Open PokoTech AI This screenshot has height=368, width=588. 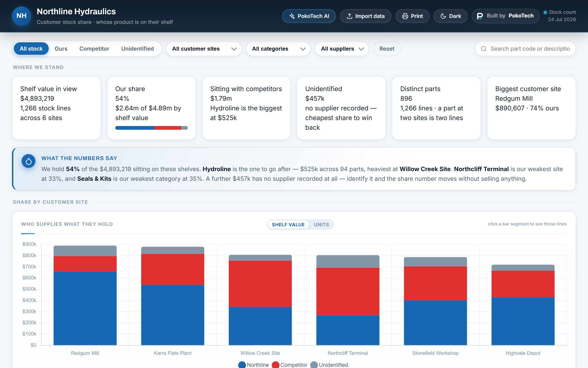point(309,16)
